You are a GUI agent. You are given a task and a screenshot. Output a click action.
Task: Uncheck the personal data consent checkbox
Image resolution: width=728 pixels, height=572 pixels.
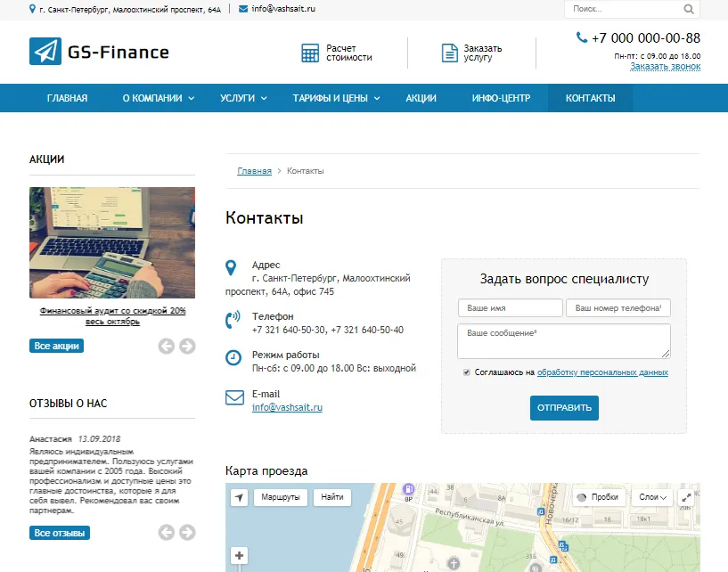464,373
